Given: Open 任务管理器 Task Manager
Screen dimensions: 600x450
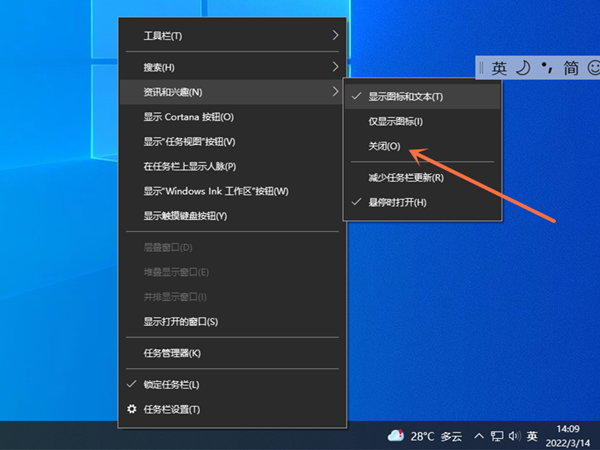Looking at the screenshot, I should [x=172, y=353].
